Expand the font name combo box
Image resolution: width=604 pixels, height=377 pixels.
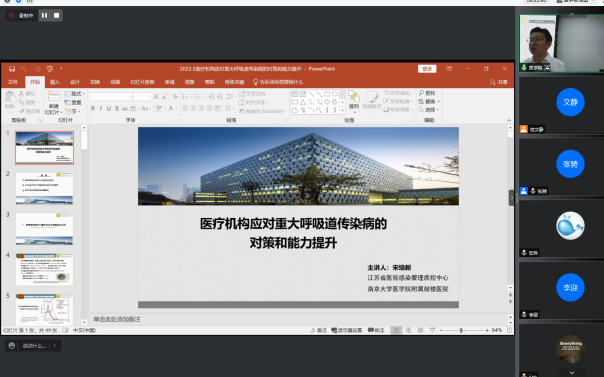point(131,97)
